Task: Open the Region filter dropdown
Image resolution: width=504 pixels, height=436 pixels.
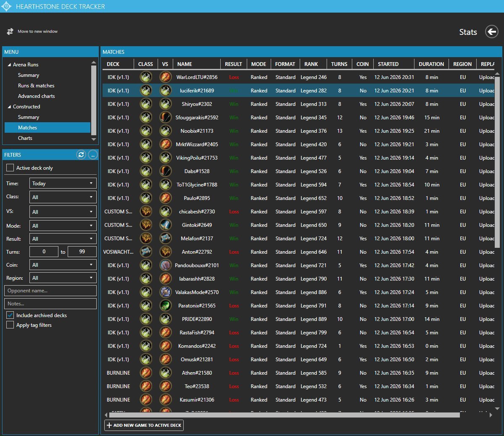Action: click(x=63, y=278)
